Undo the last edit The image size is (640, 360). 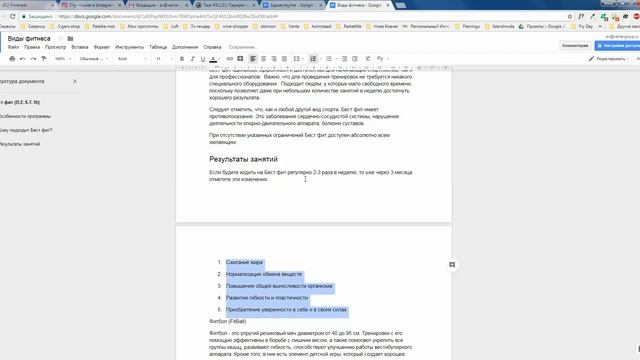(23, 59)
